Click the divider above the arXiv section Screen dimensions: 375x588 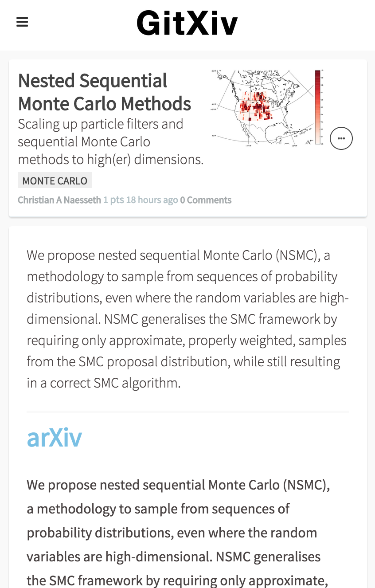188,411
